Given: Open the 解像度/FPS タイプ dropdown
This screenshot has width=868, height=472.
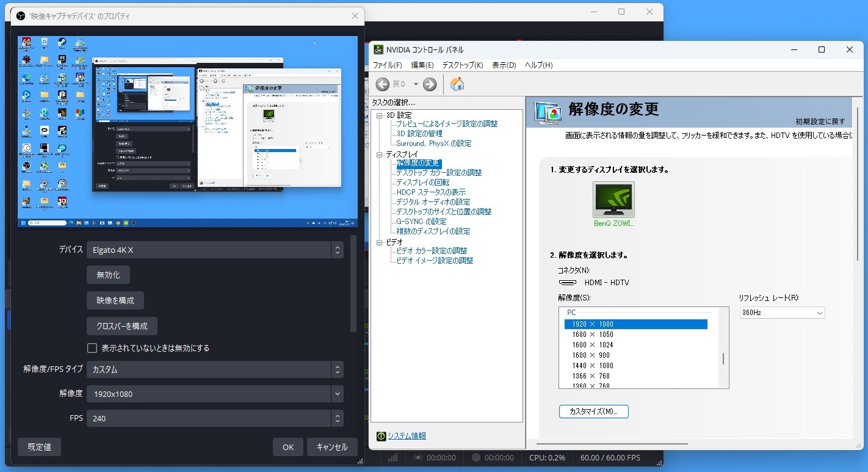Looking at the screenshot, I should tap(215, 369).
